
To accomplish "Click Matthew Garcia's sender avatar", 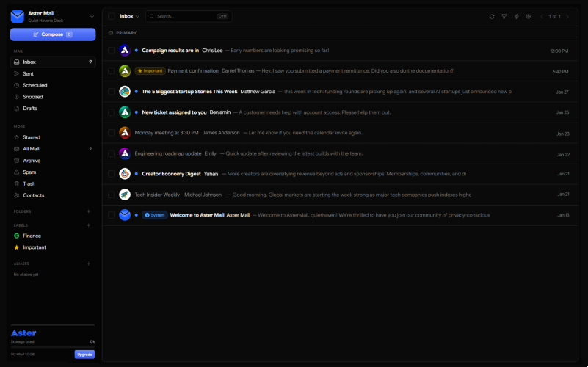I will (x=125, y=92).
